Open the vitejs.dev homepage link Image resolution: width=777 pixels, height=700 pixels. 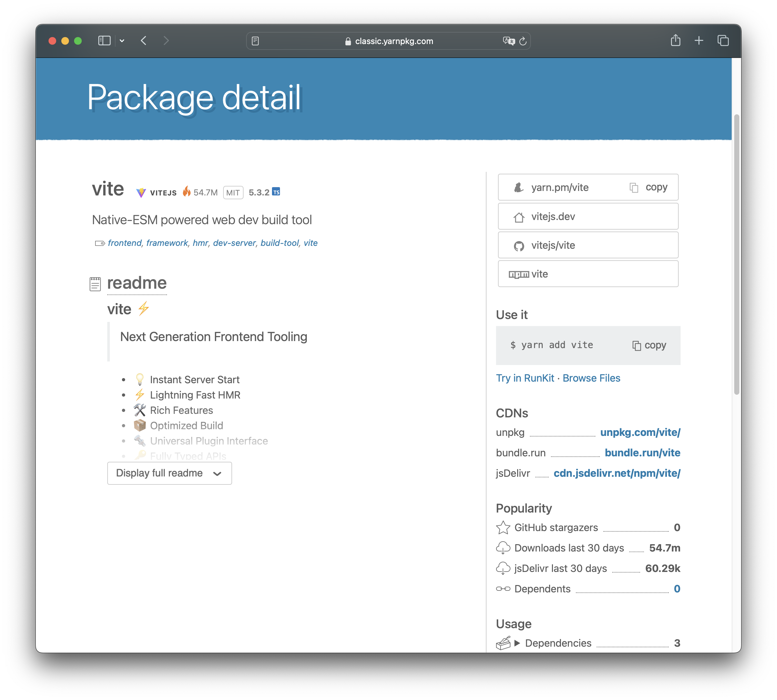553,217
